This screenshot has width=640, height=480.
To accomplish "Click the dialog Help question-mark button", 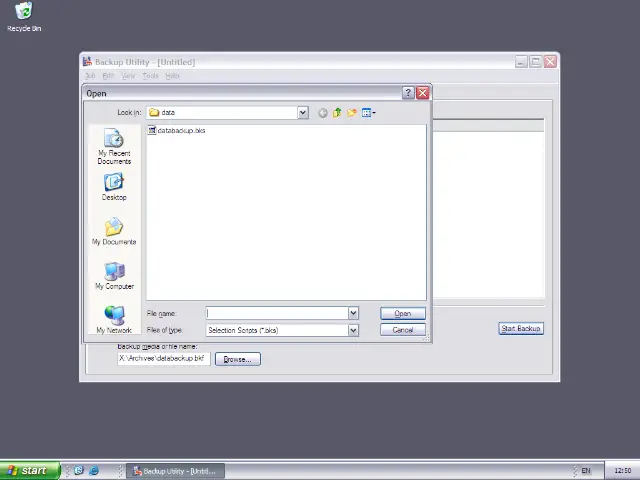I will tap(408, 93).
